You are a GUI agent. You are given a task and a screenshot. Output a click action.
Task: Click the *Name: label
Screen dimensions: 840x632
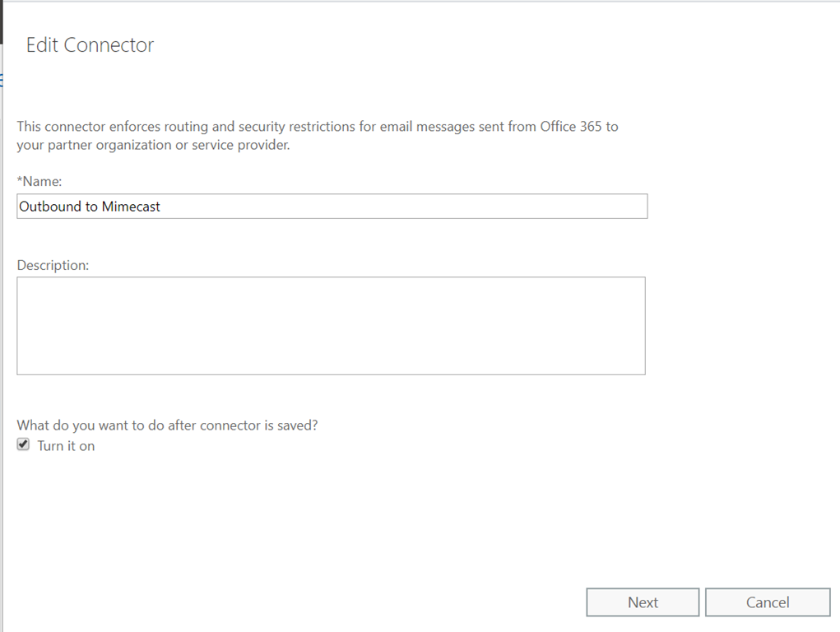pos(39,182)
